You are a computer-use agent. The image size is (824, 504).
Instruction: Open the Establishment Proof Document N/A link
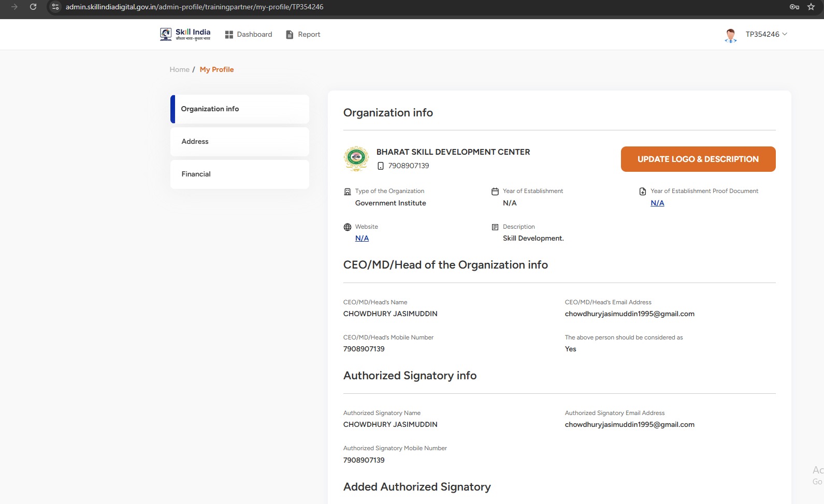click(x=657, y=203)
